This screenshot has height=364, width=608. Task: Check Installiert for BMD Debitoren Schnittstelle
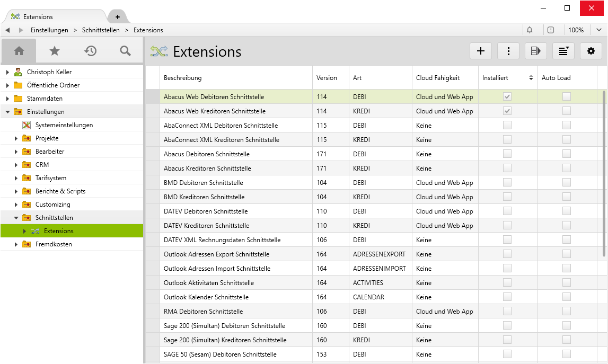[507, 183]
